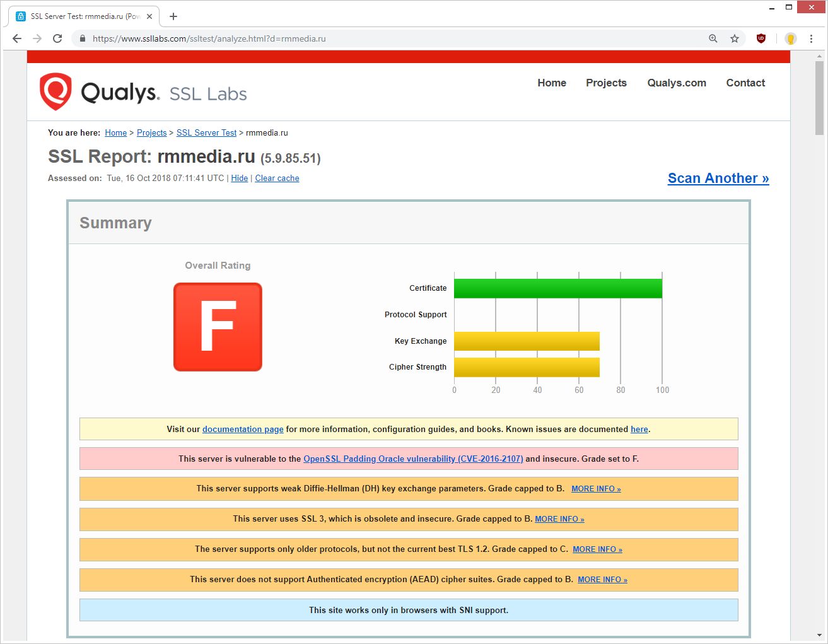Click the red F overall rating badge

coord(218,327)
